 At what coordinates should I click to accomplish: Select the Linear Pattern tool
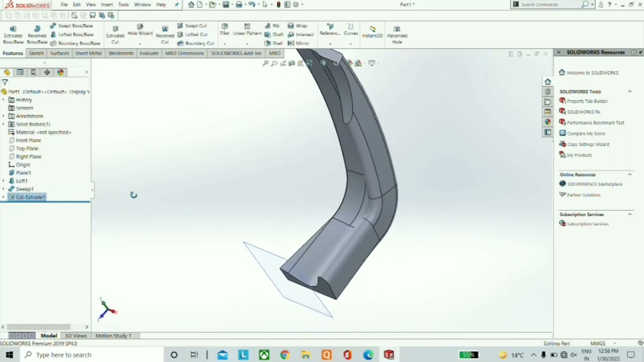pyautogui.click(x=247, y=30)
